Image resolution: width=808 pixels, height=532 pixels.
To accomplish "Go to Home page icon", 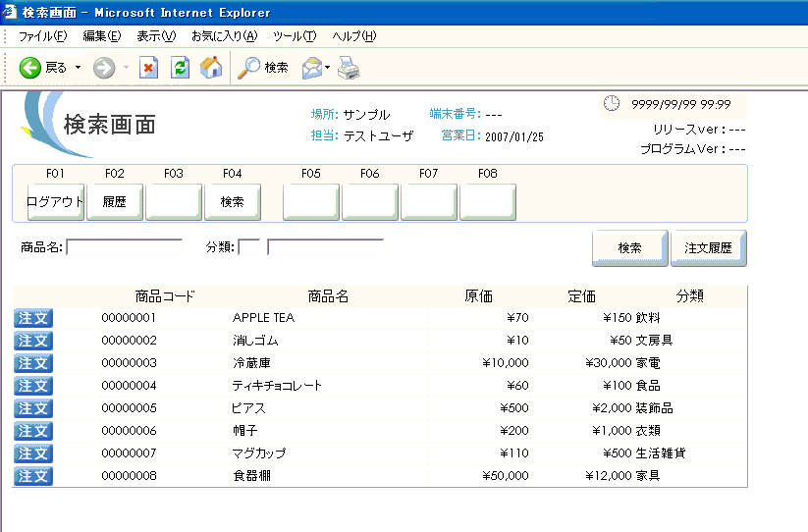I will click(x=211, y=68).
